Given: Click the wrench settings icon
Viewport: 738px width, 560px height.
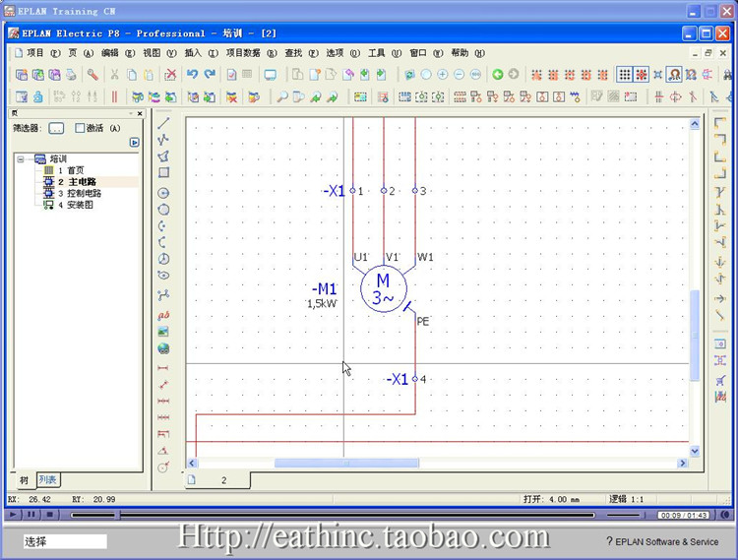Looking at the screenshot, I should pos(92,75).
